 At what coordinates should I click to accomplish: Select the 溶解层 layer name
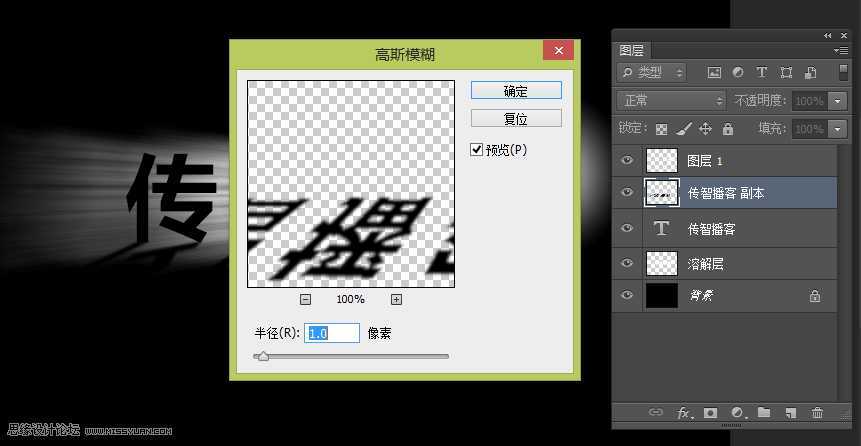point(705,264)
